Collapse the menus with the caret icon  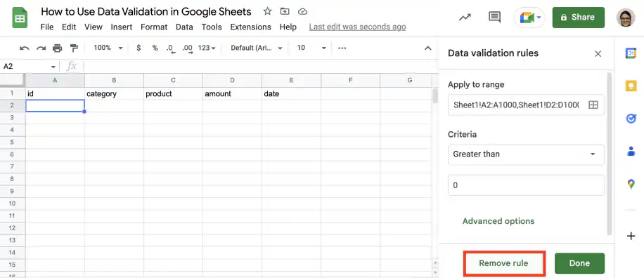tap(427, 48)
